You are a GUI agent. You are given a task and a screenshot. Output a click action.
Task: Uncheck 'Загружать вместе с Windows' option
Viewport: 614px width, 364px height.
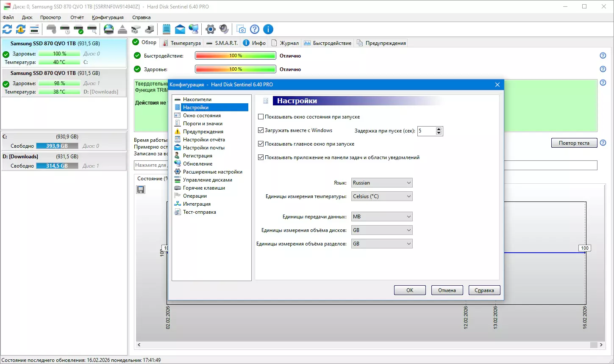click(x=261, y=130)
